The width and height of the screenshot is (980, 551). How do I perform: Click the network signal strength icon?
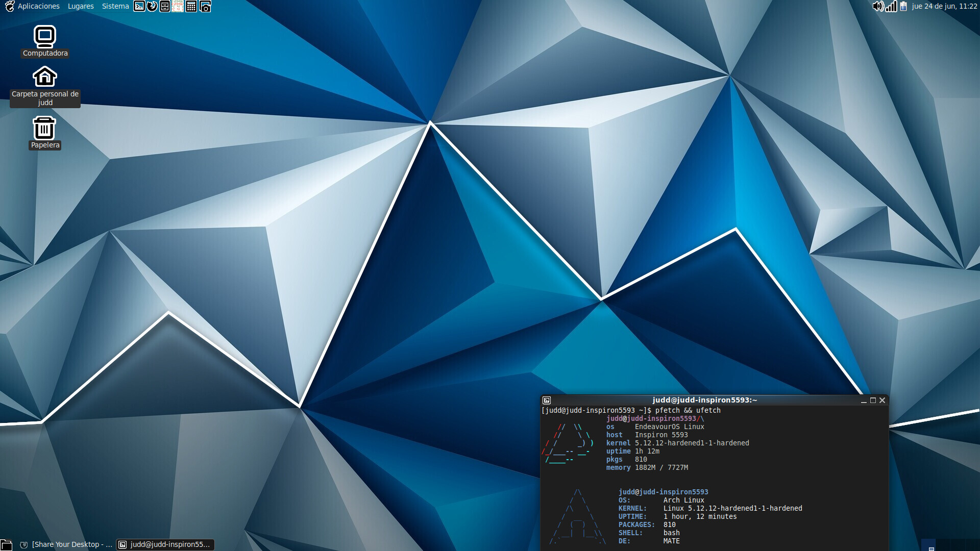[x=891, y=6]
